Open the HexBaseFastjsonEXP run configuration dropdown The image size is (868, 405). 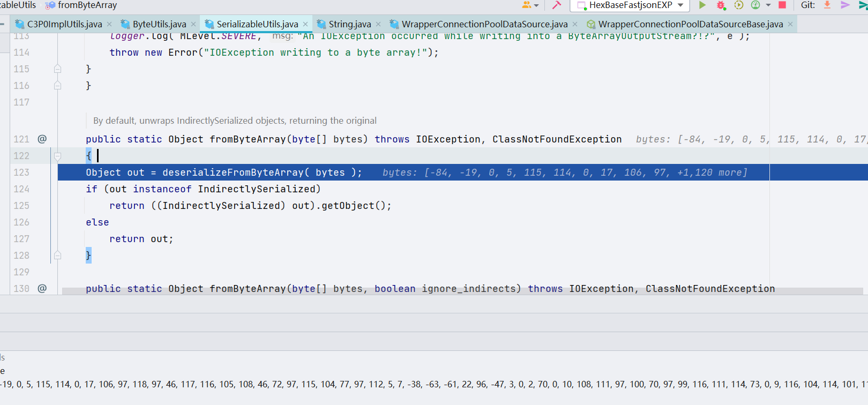pyautogui.click(x=630, y=5)
